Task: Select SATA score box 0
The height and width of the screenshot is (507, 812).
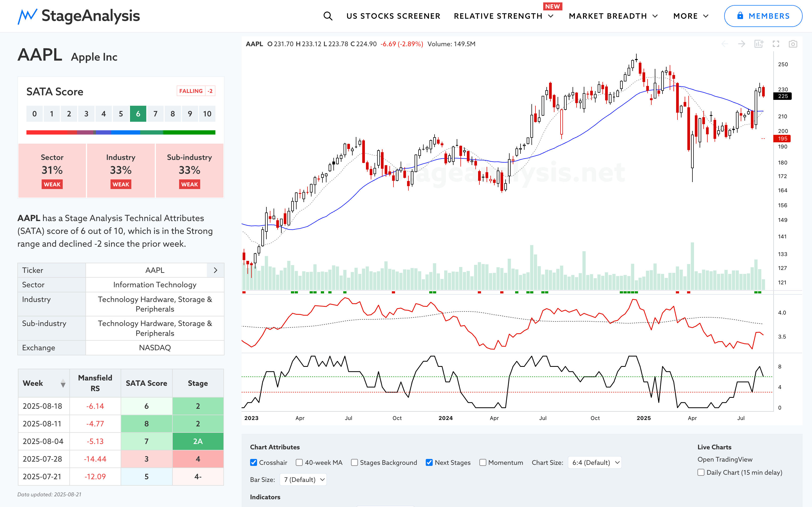Action: coord(34,114)
